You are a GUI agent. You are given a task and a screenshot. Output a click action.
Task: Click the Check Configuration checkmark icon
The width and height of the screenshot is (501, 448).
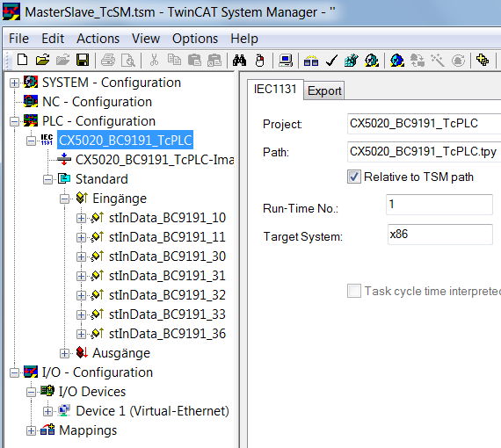(331, 60)
